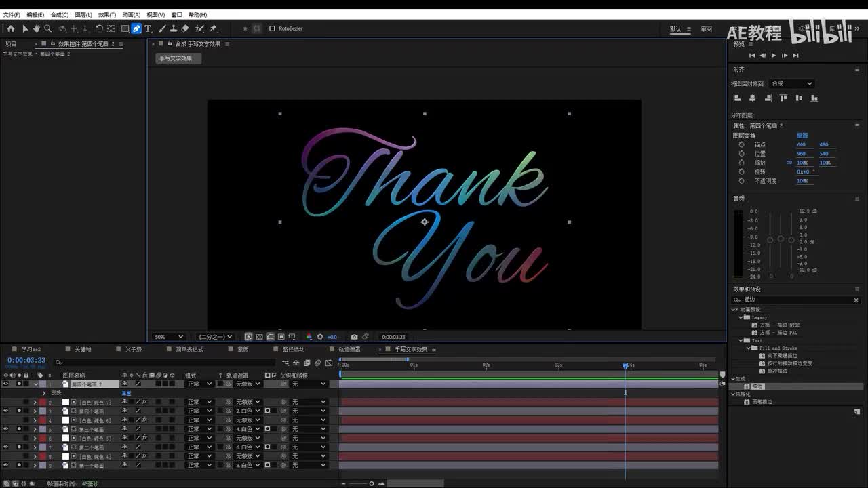
Task: Select the Selection arrow tool
Action: (25, 28)
